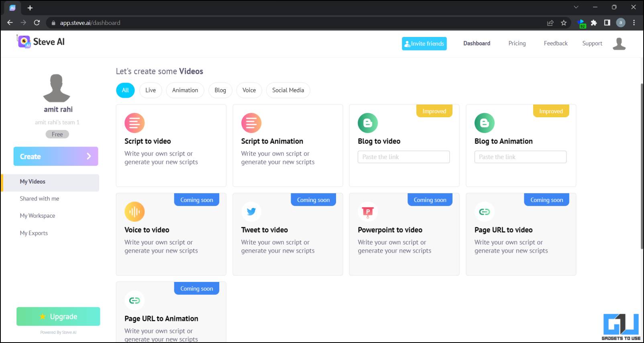Select the Voice filter tab
The image size is (644, 343).
pos(249,90)
